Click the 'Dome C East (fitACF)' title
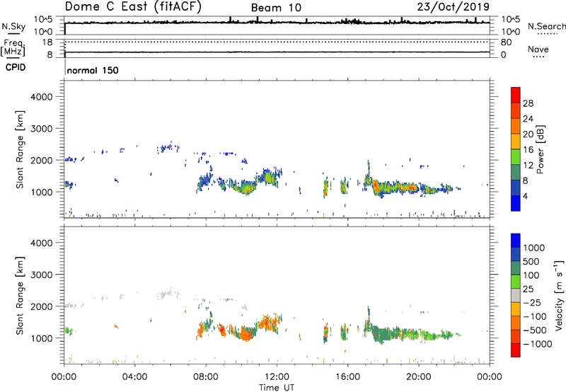 point(133,7)
